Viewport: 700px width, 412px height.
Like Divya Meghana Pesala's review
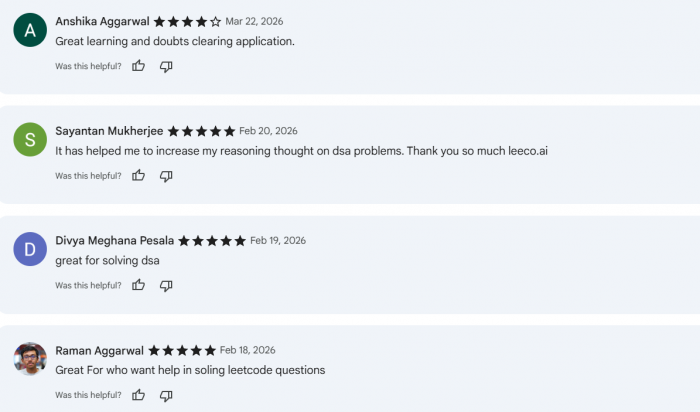pos(139,285)
